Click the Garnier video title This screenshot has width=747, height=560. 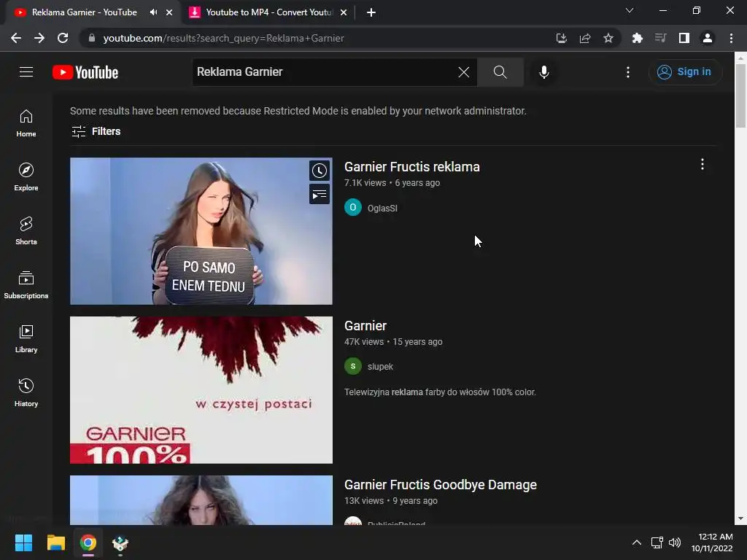(365, 326)
